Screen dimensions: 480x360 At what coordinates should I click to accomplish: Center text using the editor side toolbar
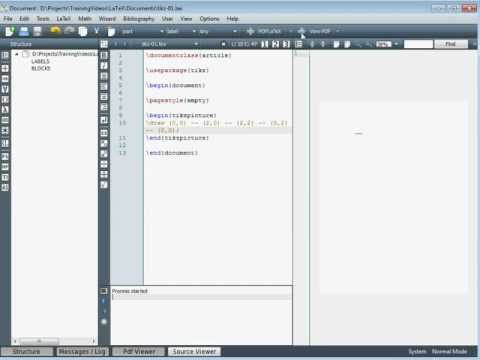coord(104,97)
